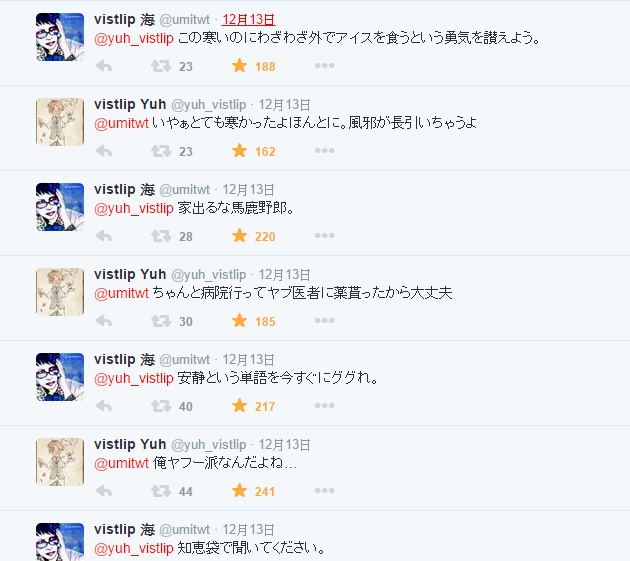Favorite the tweet with 241 favorites

click(x=239, y=491)
